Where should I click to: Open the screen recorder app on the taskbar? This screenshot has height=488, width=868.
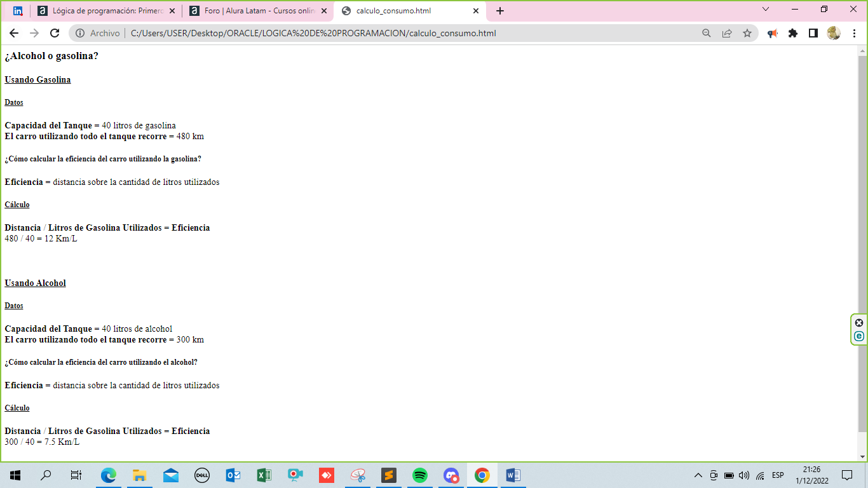pos(295,475)
